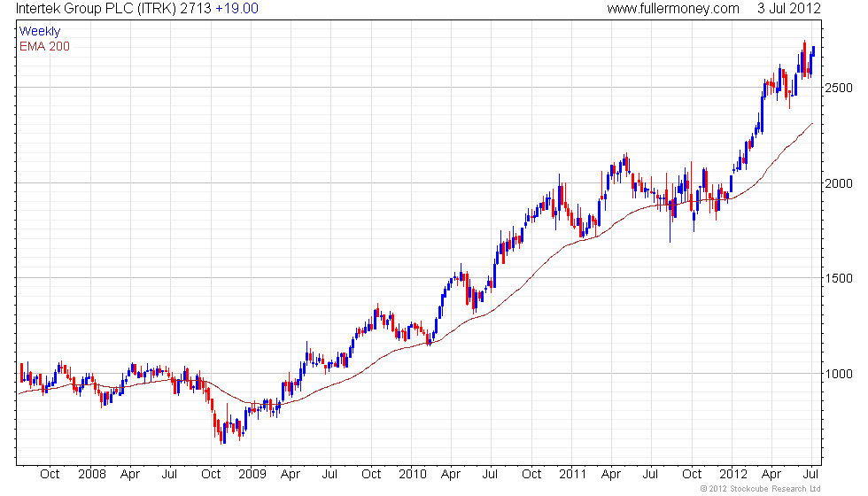
Task: Click the '2011' year label on time axis
Action: (x=572, y=474)
